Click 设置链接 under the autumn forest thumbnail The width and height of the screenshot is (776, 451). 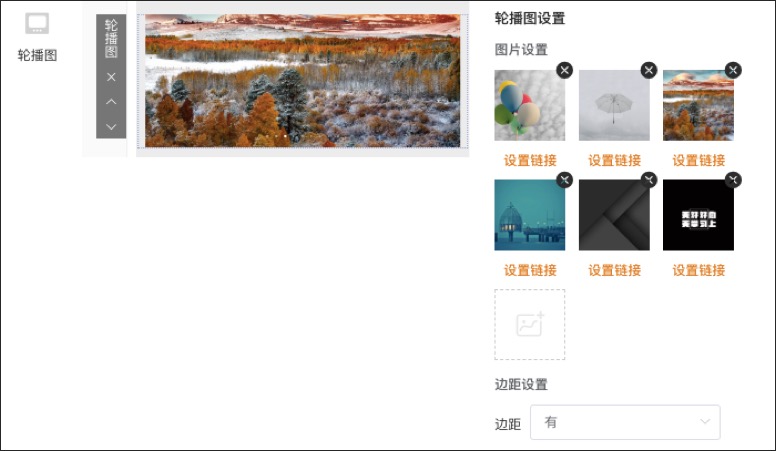(698, 160)
